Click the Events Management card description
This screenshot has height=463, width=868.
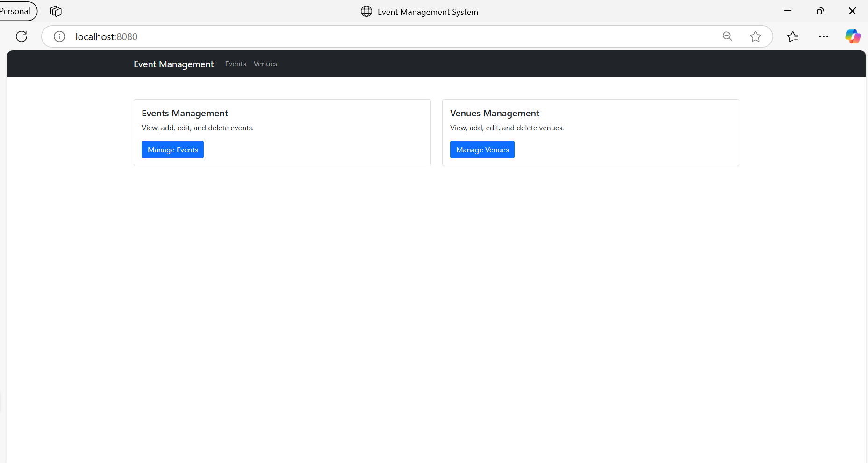tap(197, 127)
